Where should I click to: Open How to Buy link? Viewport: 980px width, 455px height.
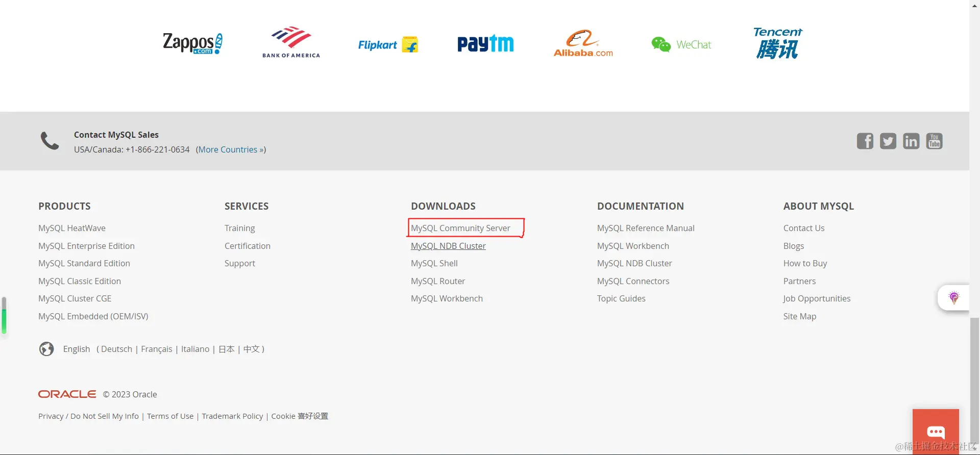pyautogui.click(x=805, y=263)
